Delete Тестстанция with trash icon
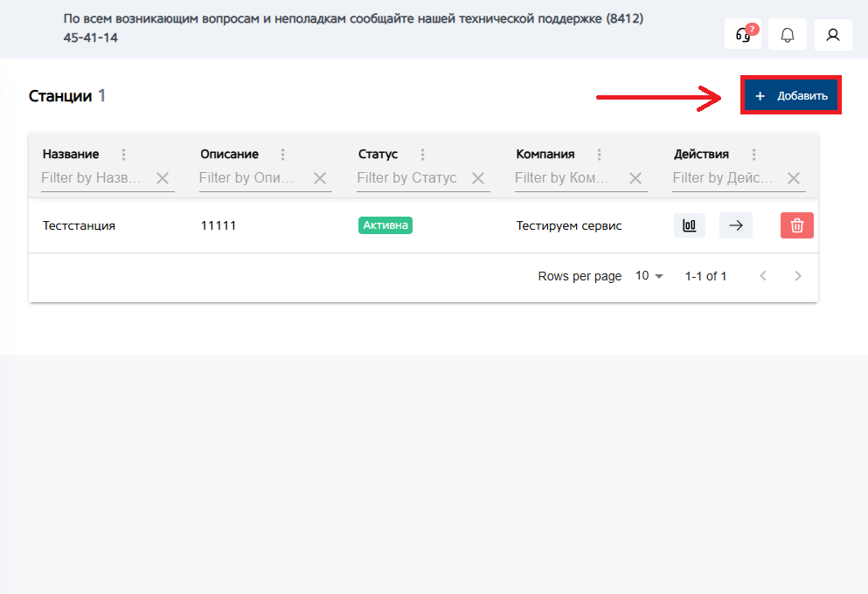Screen dimensions: 868x594 (796, 225)
